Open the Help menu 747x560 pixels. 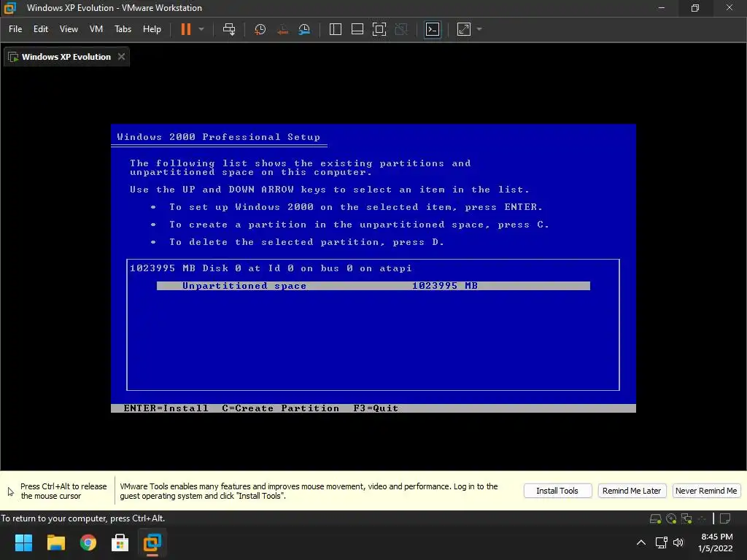[x=152, y=29]
